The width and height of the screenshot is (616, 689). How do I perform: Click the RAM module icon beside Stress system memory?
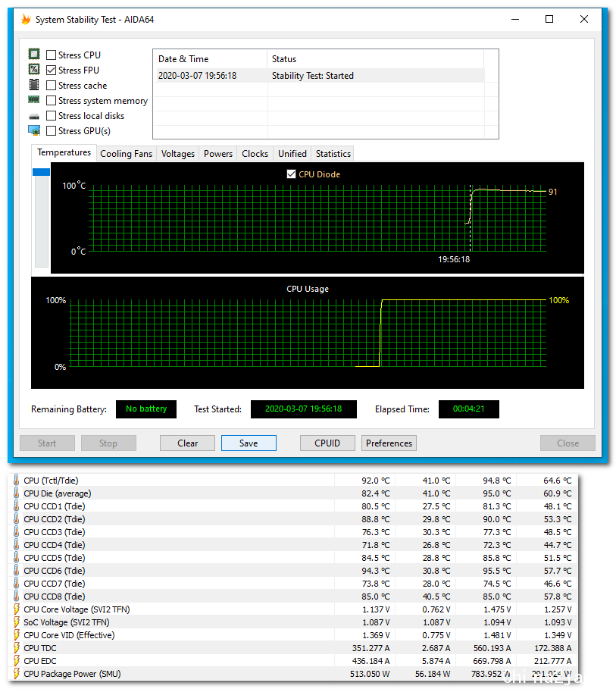(x=34, y=100)
